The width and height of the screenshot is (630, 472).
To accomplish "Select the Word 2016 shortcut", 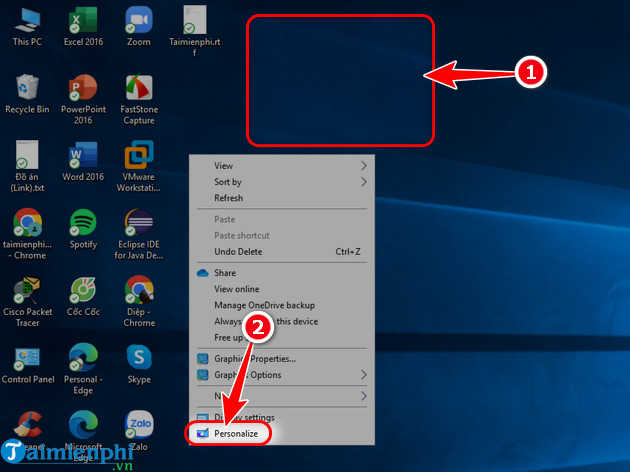I will click(84, 156).
